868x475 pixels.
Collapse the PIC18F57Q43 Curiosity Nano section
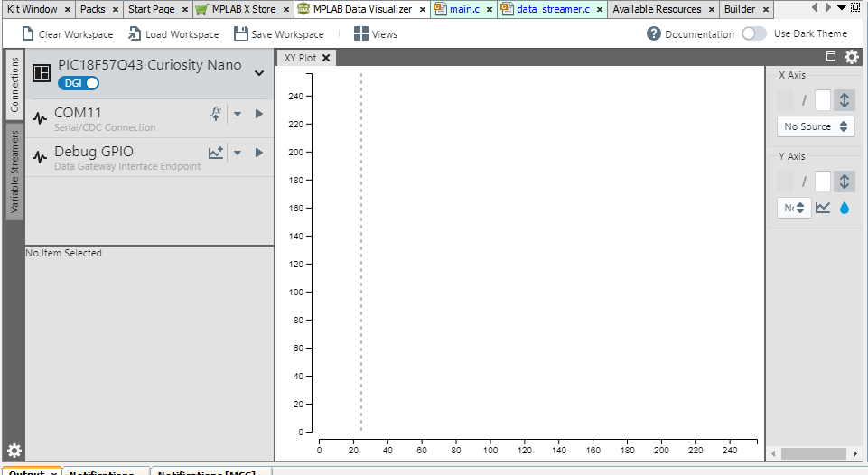click(x=259, y=73)
